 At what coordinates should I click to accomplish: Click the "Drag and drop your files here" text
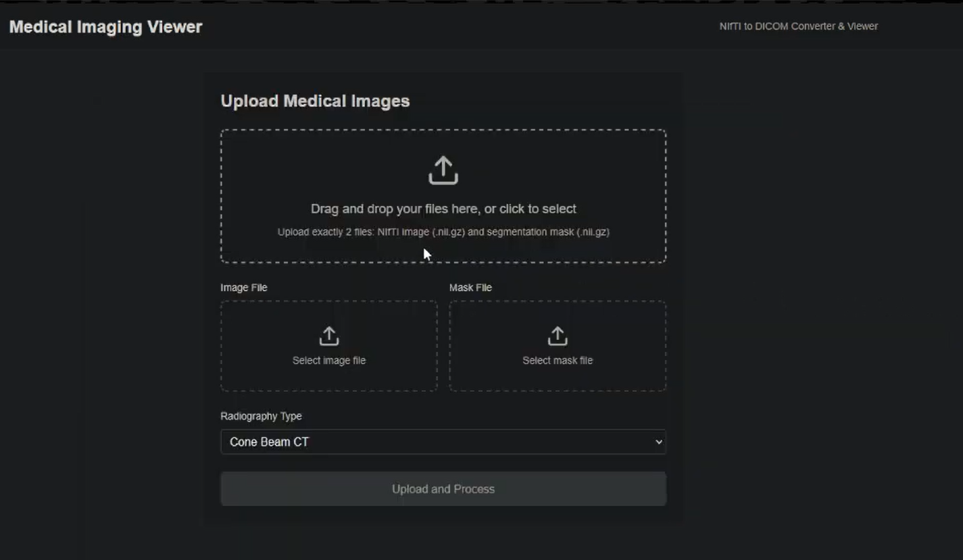click(443, 209)
